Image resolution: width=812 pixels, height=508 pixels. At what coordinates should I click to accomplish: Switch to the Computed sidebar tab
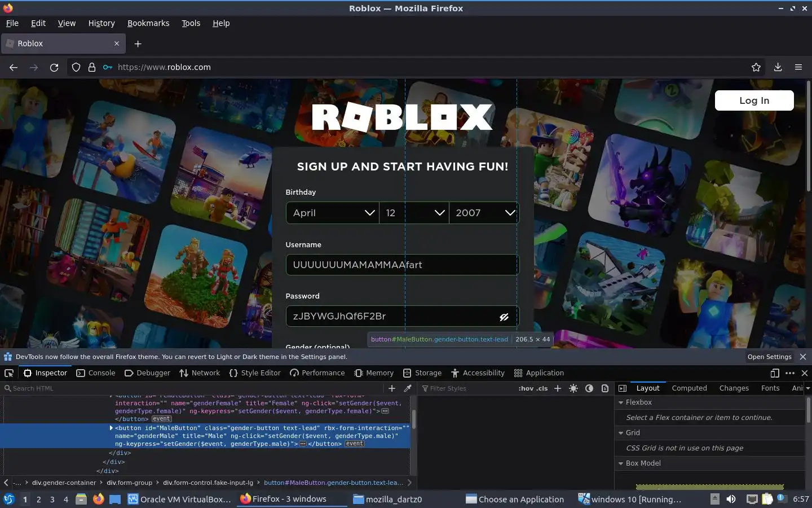tap(689, 388)
